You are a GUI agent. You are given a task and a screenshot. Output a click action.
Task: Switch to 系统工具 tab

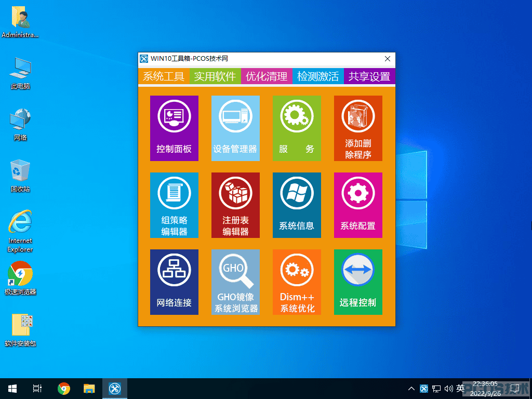[x=164, y=76]
